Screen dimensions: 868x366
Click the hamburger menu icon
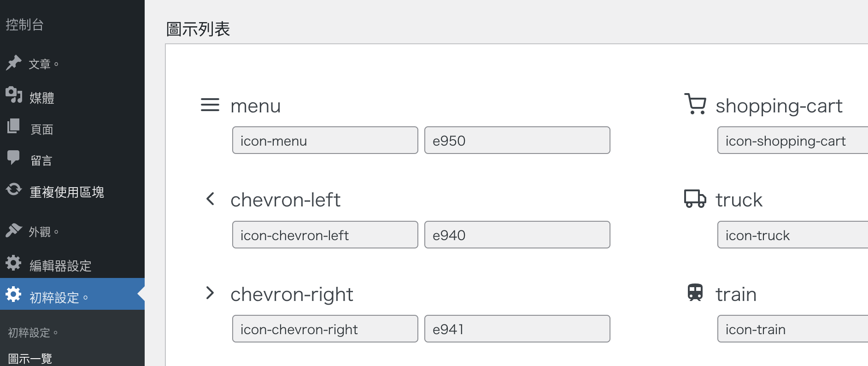(210, 105)
